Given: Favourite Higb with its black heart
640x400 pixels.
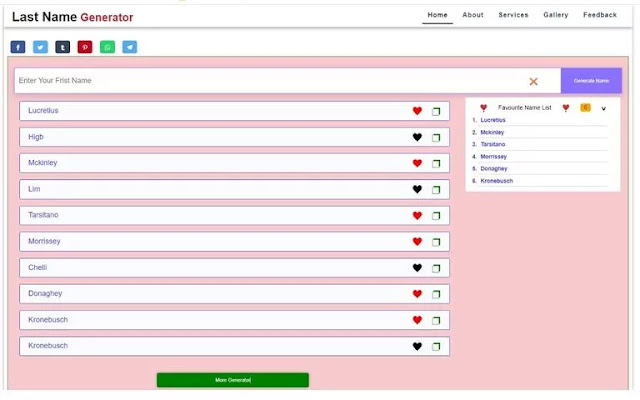Looking at the screenshot, I should [x=417, y=137].
